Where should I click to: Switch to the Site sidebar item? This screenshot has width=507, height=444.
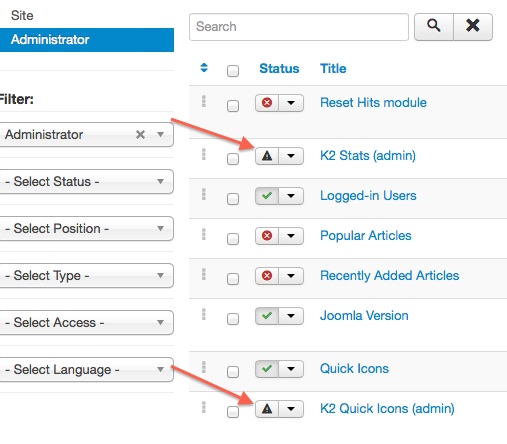[22, 15]
